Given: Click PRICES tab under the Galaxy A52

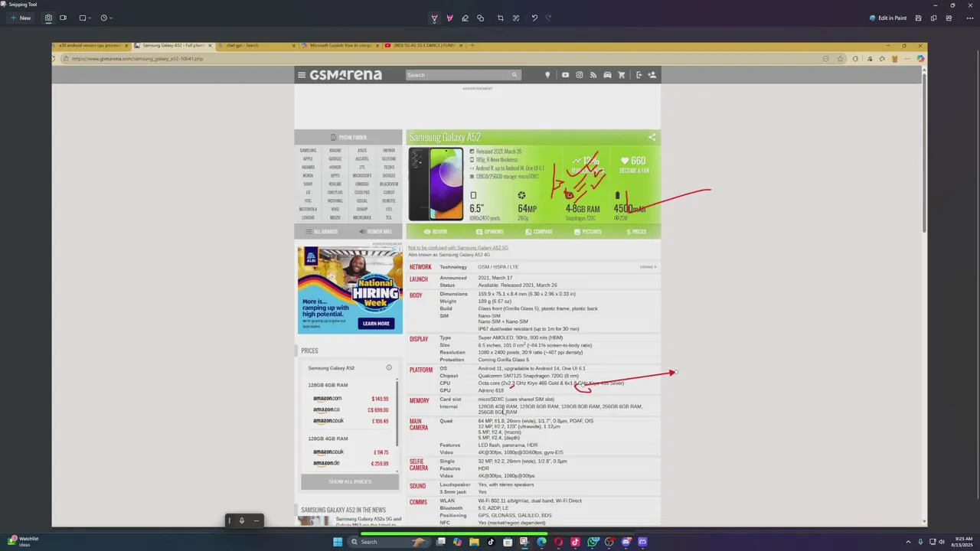Looking at the screenshot, I should [x=635, y=231].
